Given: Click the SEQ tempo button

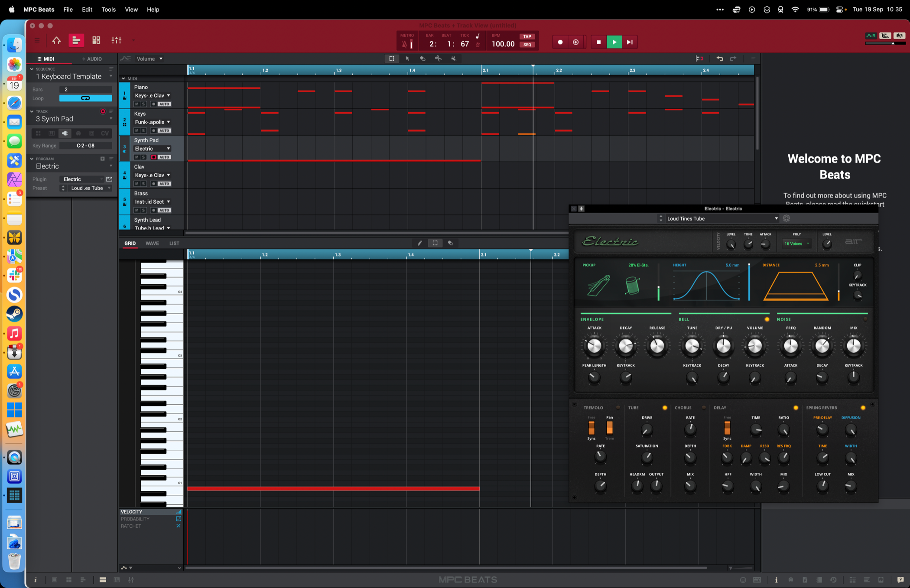Looking at the screenshot, I should [527, 45].
